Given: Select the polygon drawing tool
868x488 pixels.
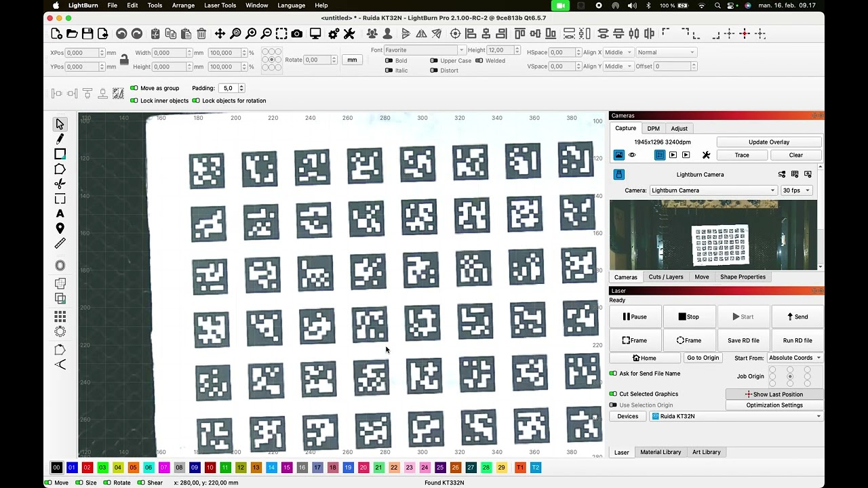Looking at the screenshot, I should pos(60,169).
